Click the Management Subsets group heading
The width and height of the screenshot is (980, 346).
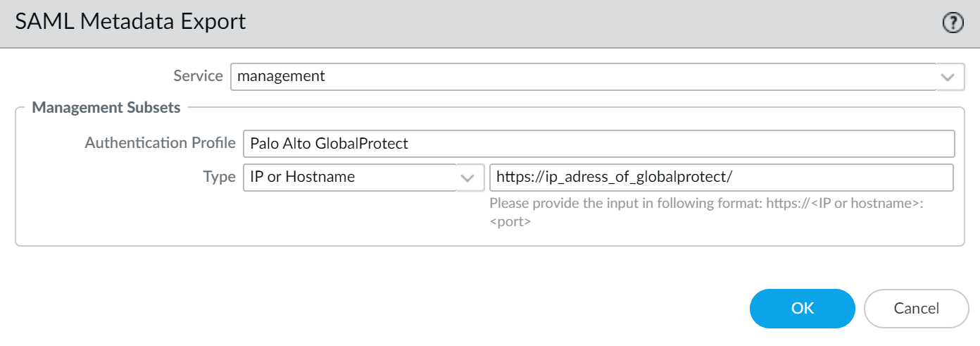106,108
